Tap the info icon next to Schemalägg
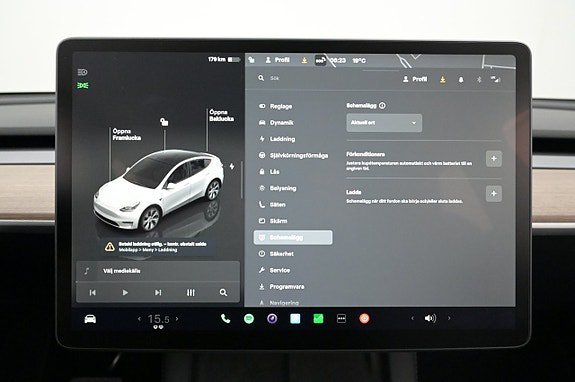575x382 pixels. pos(382,106)
